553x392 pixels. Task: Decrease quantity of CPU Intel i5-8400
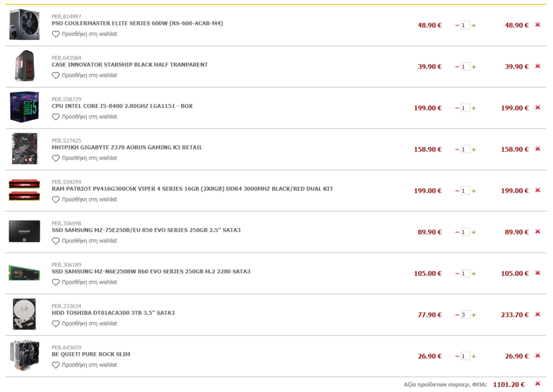click(457, 108)
